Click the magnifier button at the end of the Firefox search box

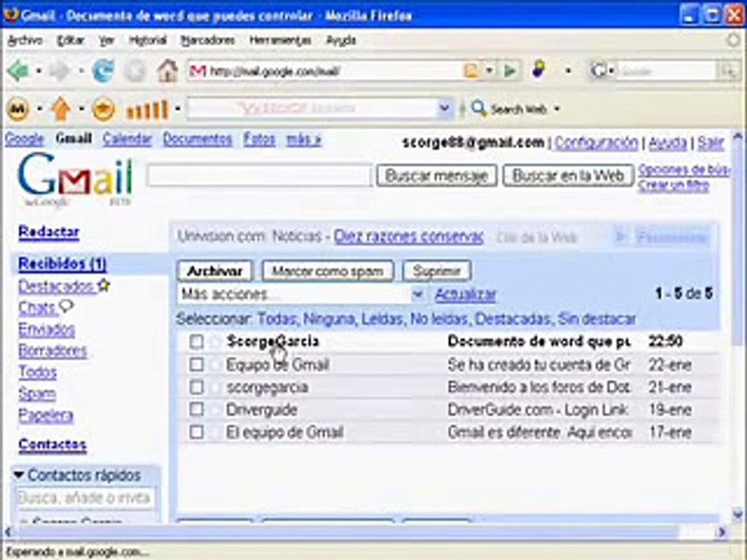729,72
